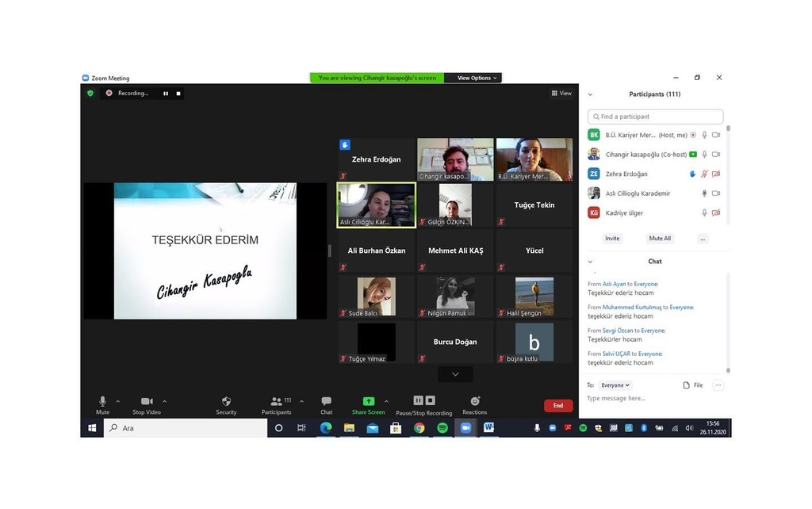
Task: Expand the Everyone recipient dropdown in chat
Action: click(x=615, y=385)
